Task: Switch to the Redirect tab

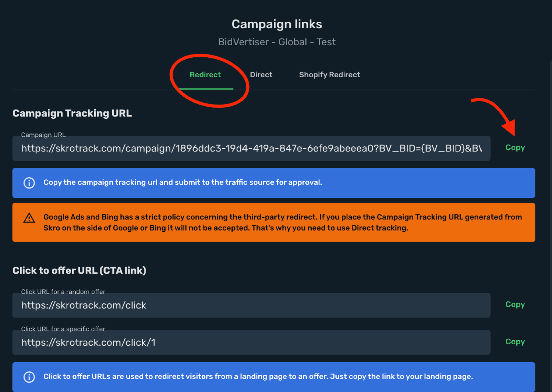Action: (205, 75)
